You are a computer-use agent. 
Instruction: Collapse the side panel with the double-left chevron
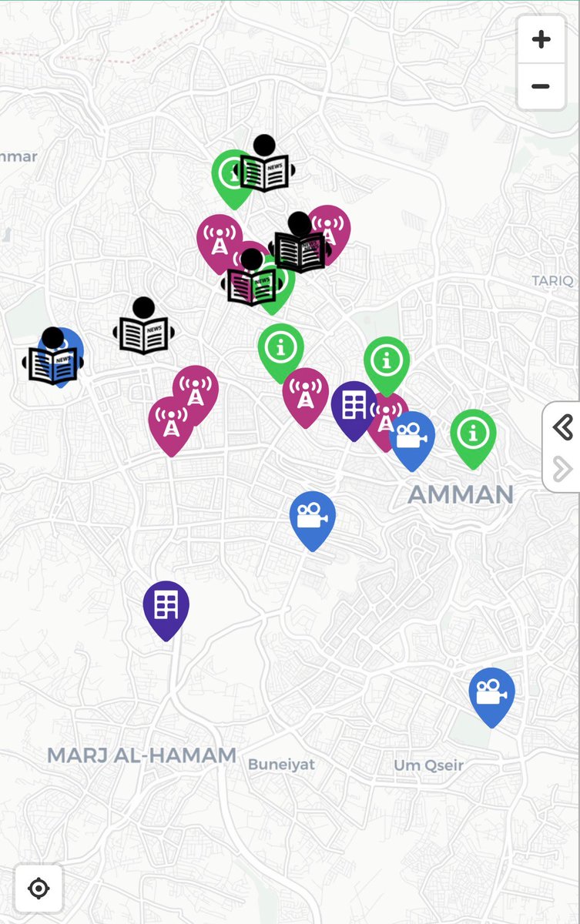click(x=562, y=427)
